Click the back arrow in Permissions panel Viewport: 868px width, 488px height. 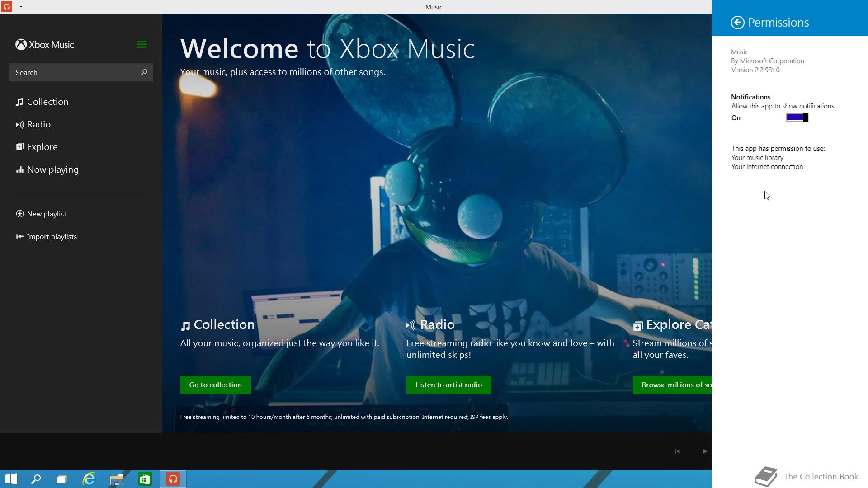(x=737, y=23)
